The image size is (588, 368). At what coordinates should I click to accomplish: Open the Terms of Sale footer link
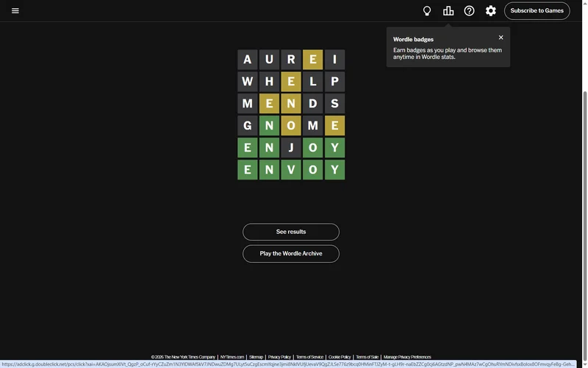pyautogui.click(x=367, y=357)
